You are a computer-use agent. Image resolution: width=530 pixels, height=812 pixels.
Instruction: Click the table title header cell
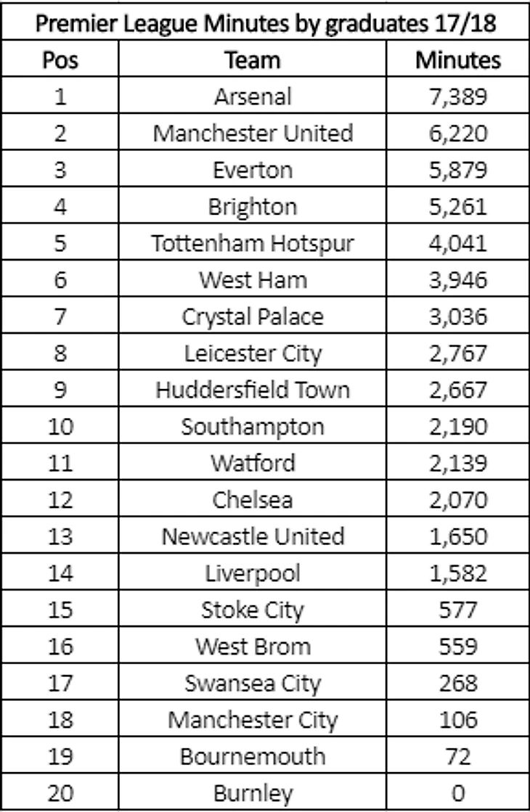pos(265,25)
